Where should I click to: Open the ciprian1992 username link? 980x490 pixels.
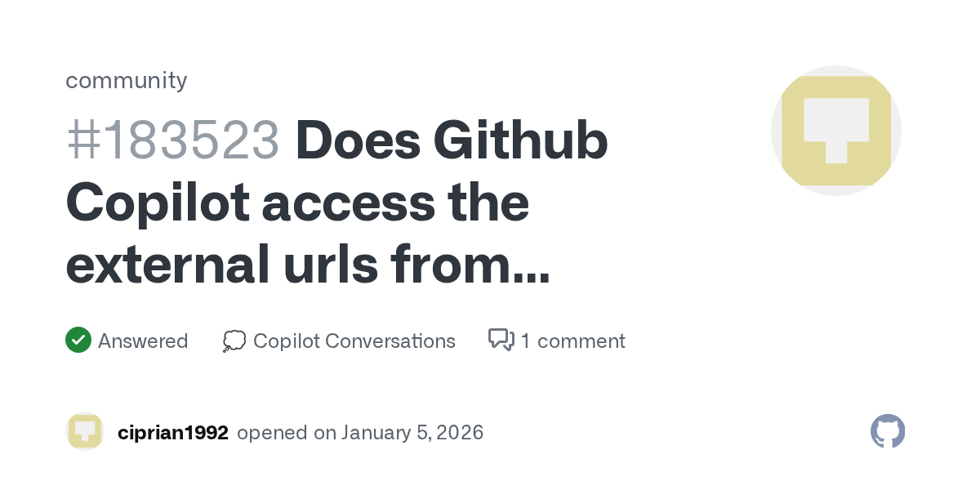172,432
